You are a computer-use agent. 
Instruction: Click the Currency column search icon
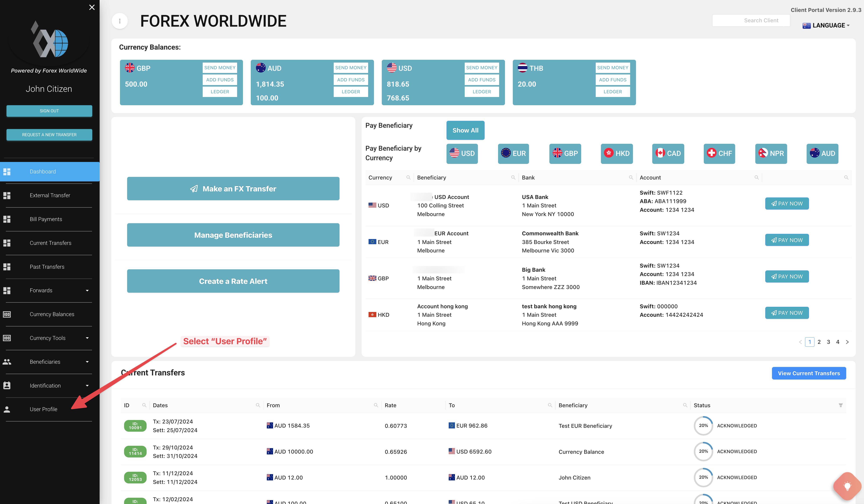[408, 178]
